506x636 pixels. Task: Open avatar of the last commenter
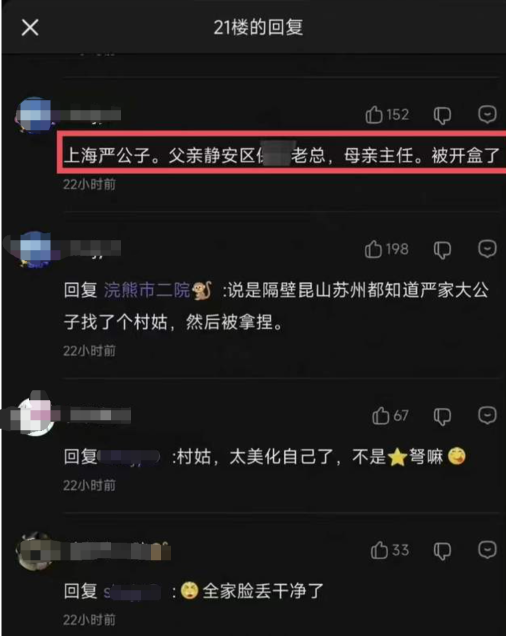coord(36,550)
